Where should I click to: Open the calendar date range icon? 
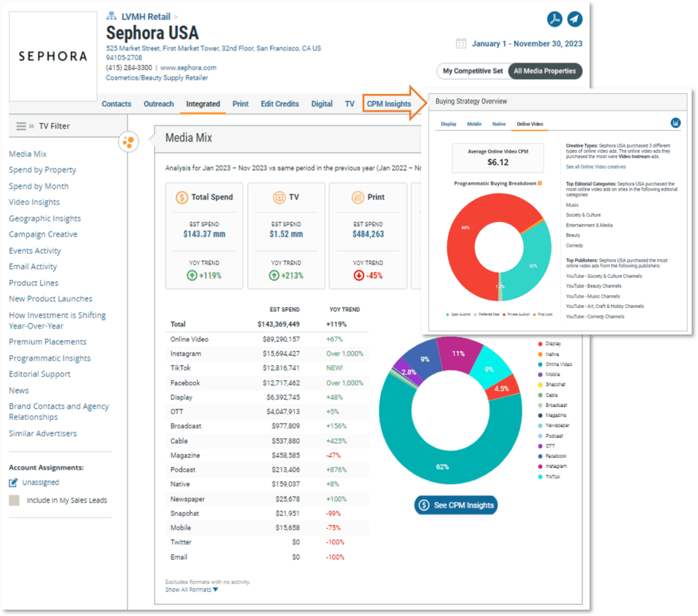pos(461,44)
